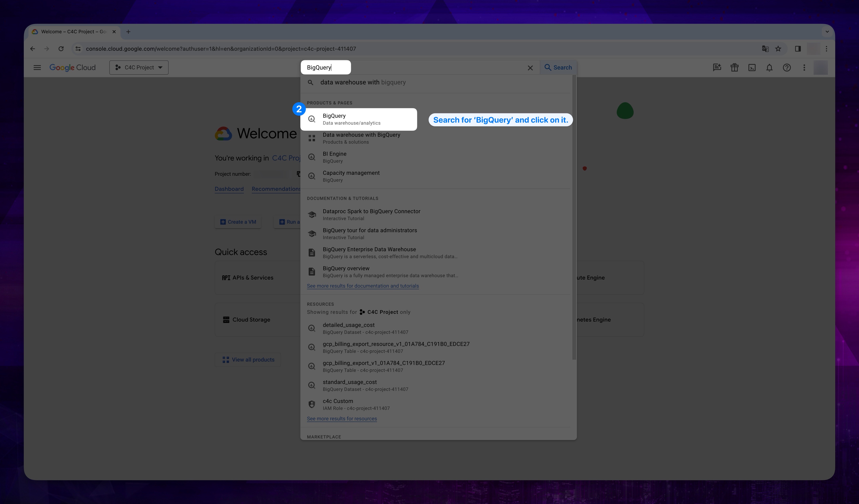Click the Search button
The height and width of the screenshot is (504, 859).
pyautogui.click(x=558, y=68)
